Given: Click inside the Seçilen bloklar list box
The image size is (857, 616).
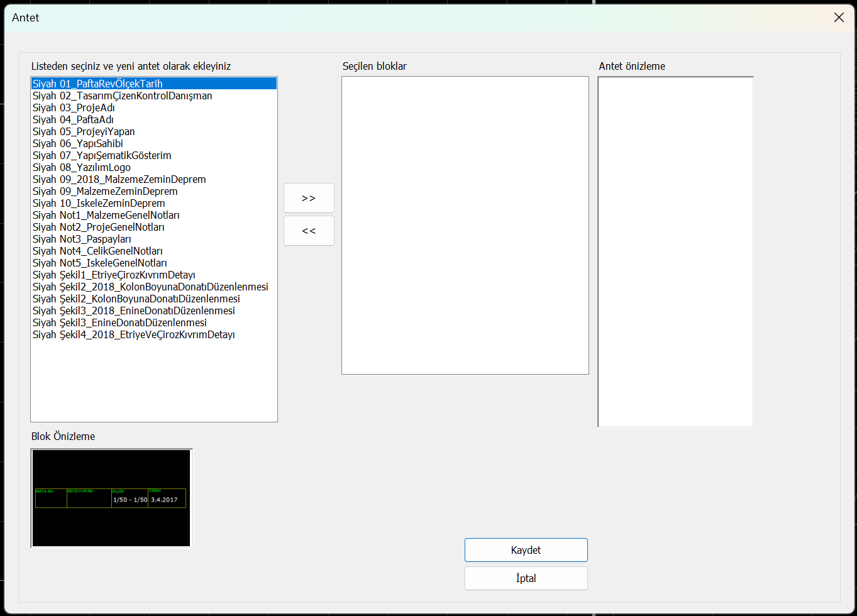Looking at the screenshot, I should coord(465,225).
